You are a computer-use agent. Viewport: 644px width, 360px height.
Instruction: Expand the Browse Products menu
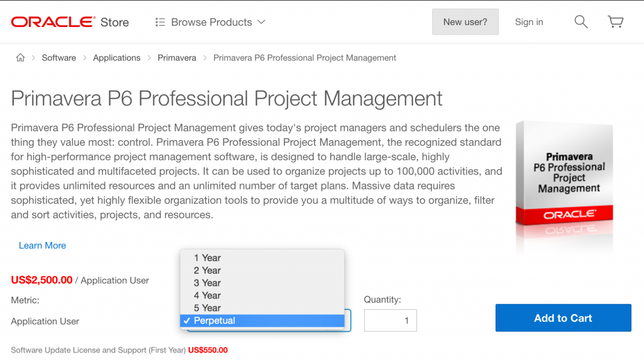(x=211, y=22)
